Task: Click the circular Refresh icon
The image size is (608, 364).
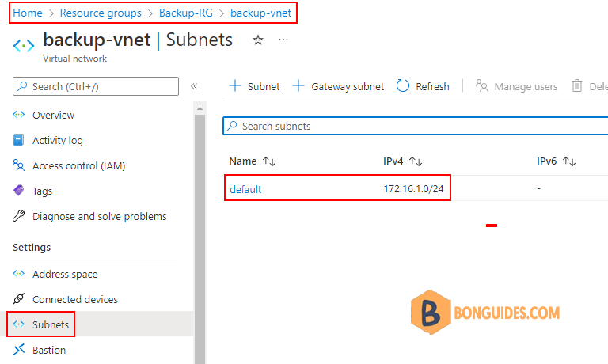Action: (x=402, y=85)
